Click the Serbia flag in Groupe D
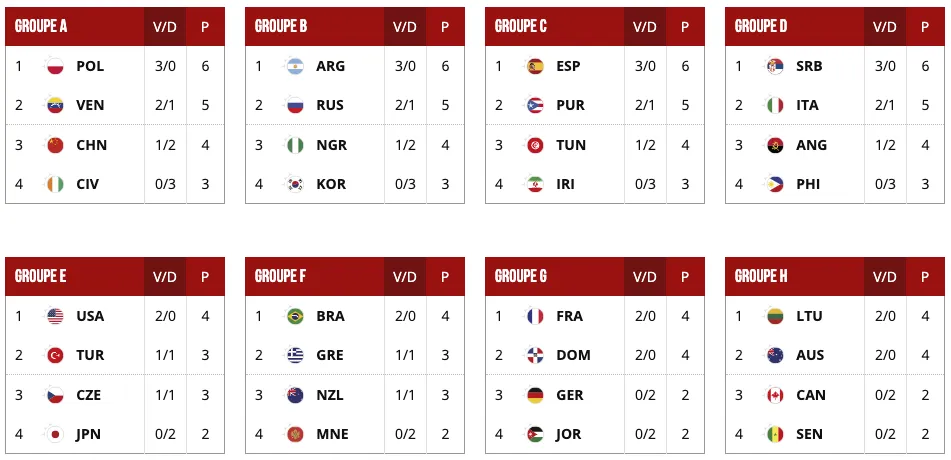 pyautogui.click(x=775, y=66)
